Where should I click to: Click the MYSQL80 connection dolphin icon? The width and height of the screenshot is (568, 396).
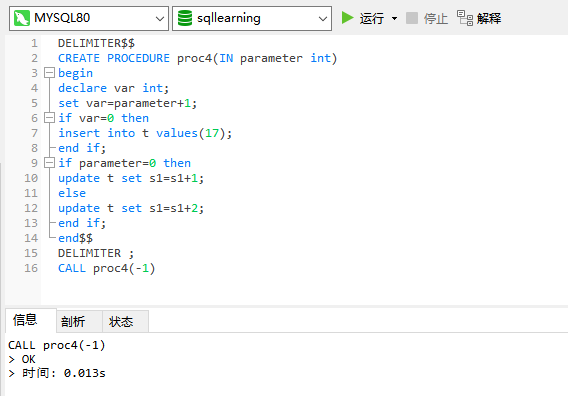22,18
